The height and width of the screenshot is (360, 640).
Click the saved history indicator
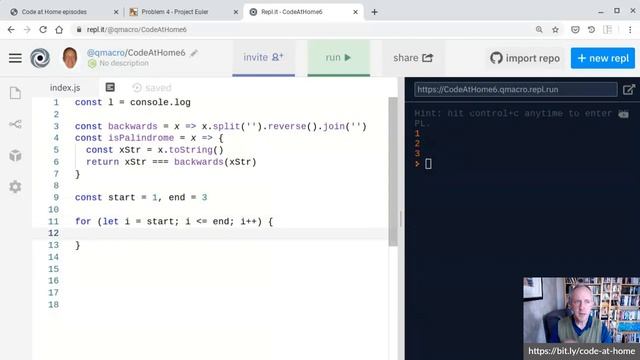(x=152, y=88)
